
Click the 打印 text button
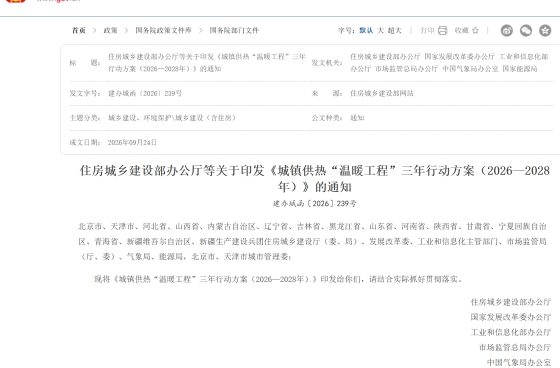[428, 30]
